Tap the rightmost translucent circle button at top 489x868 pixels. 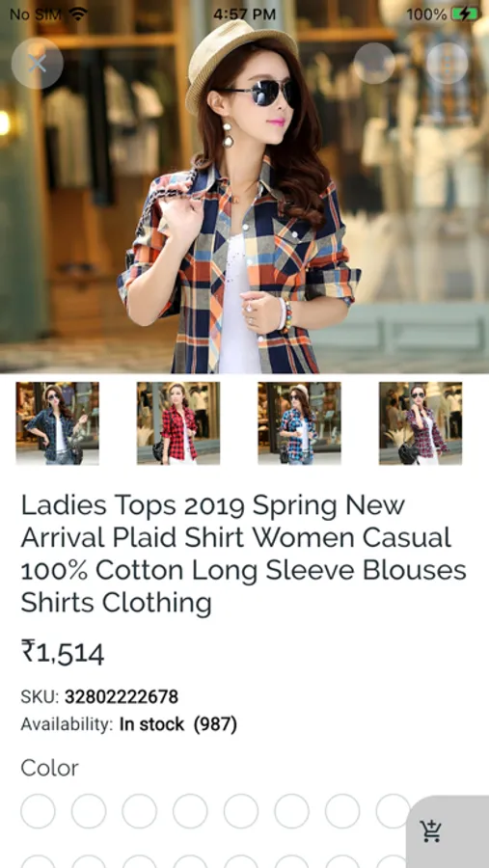point(447,63)
